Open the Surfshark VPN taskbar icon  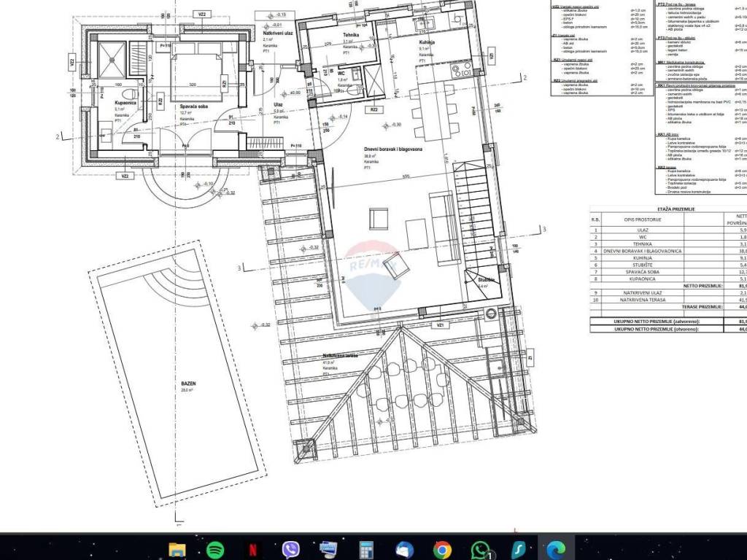(519, 549)
